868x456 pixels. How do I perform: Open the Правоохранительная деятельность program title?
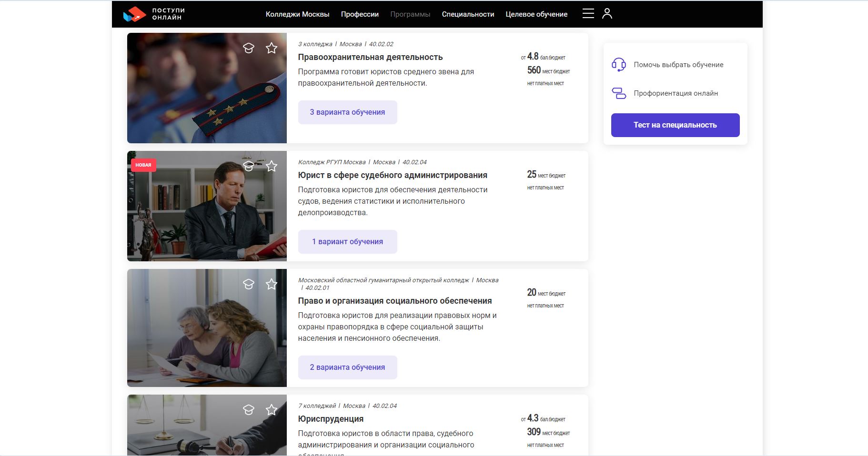[x=370, y=57]
